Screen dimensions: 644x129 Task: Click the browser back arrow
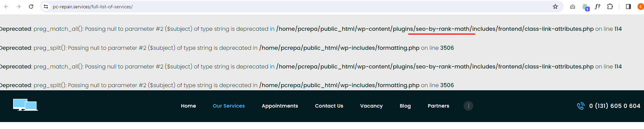[6, 7]
